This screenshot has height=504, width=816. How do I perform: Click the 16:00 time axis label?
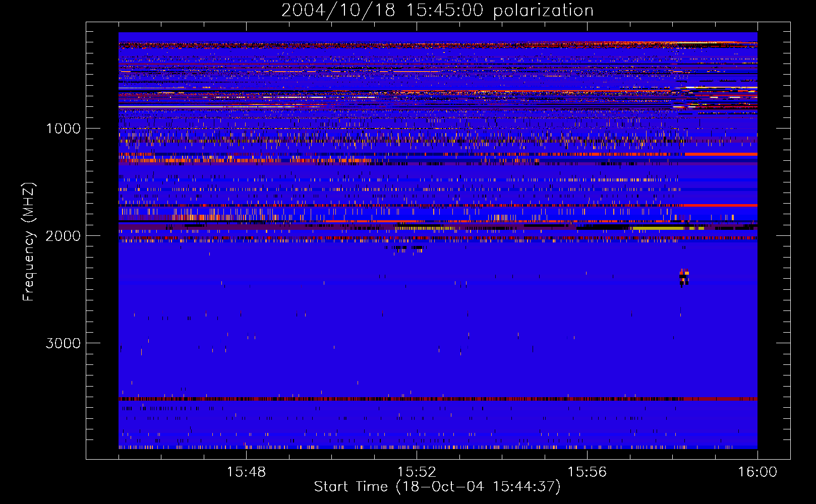757,472
